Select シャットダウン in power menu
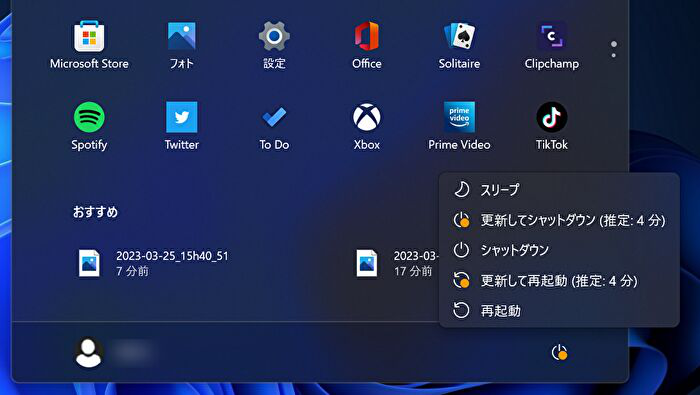 pos(559,250)
